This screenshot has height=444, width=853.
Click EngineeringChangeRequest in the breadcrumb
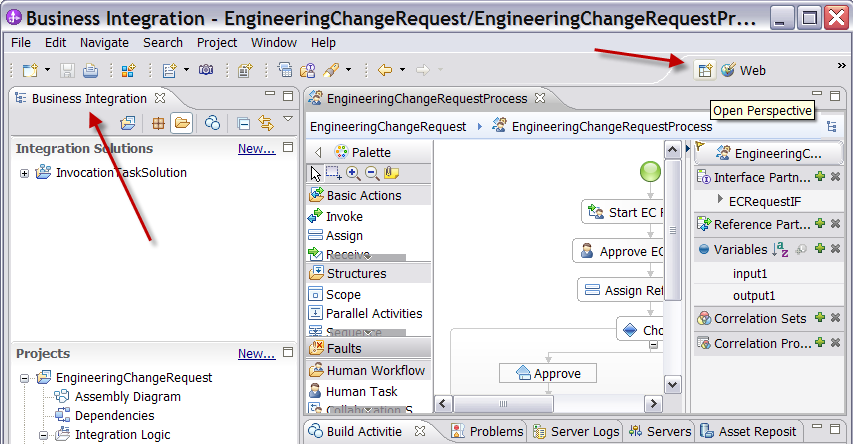pyautogui.click(x=388, y=127)
